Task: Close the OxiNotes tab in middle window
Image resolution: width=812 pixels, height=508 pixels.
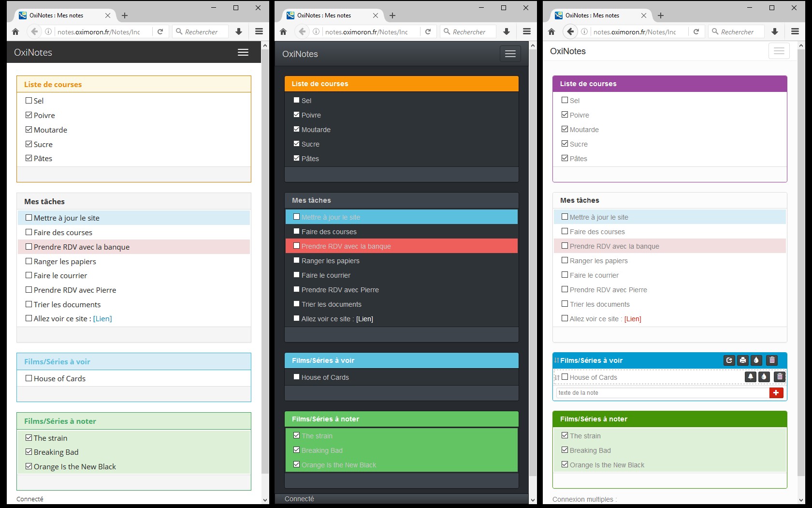Action: pos(376,15)
